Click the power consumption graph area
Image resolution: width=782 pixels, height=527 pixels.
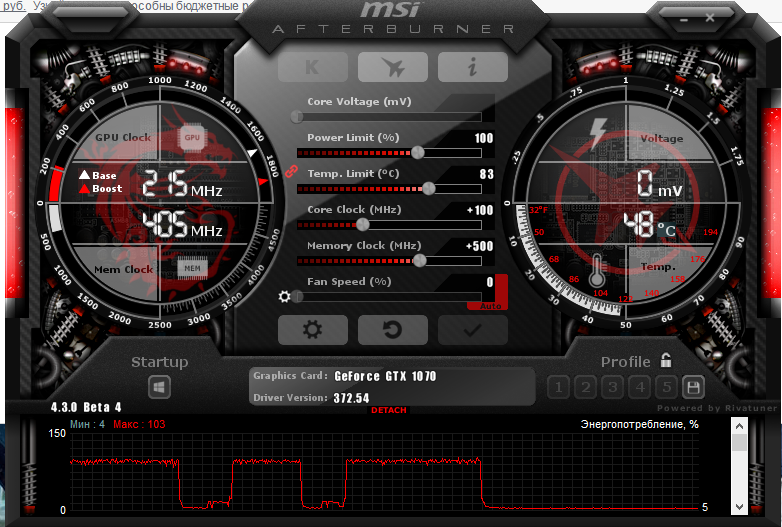point(384,471)
